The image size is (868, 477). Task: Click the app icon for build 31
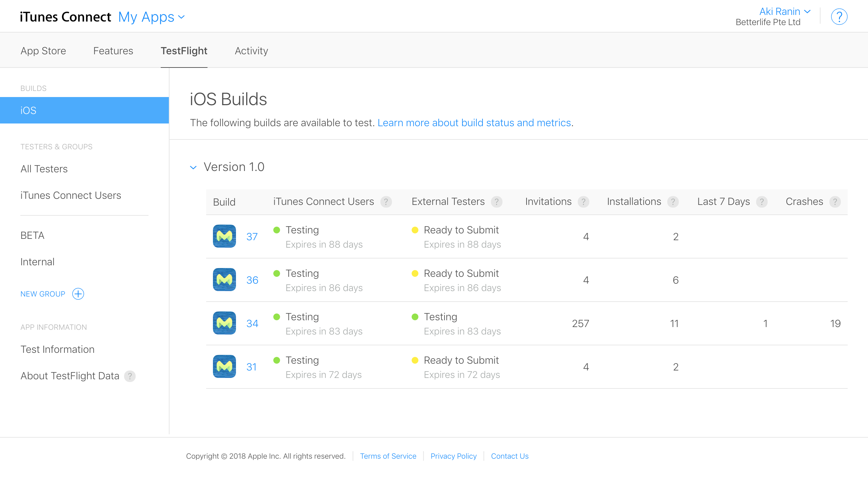click(224, 366)
